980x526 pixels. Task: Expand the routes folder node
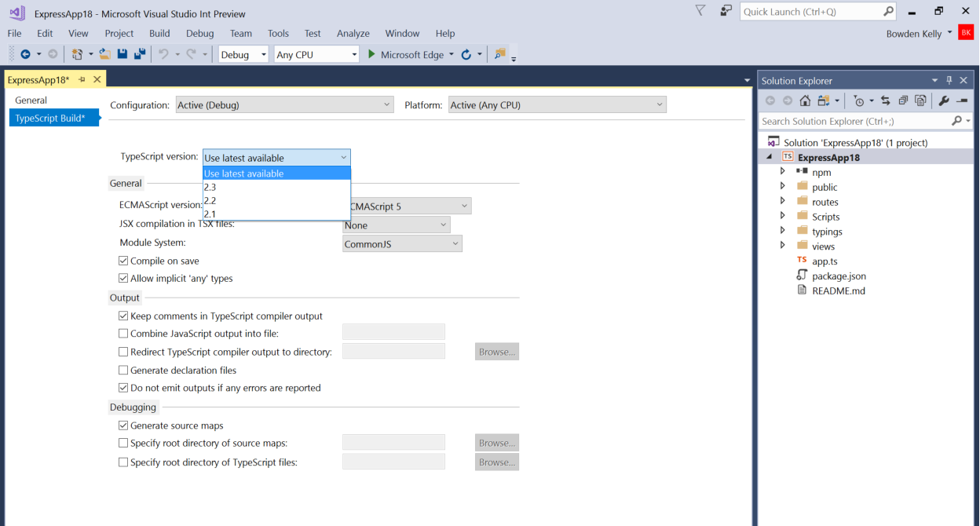coord(782,201)
